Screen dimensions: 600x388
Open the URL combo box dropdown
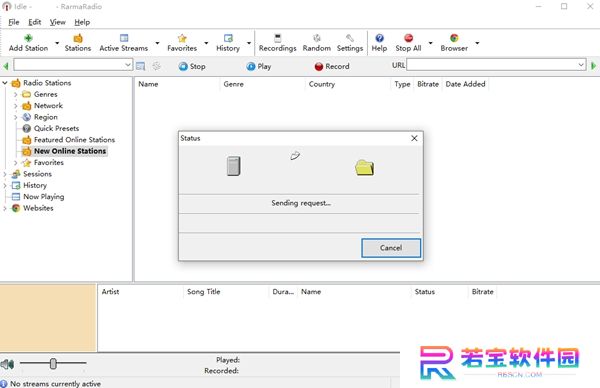581,65
